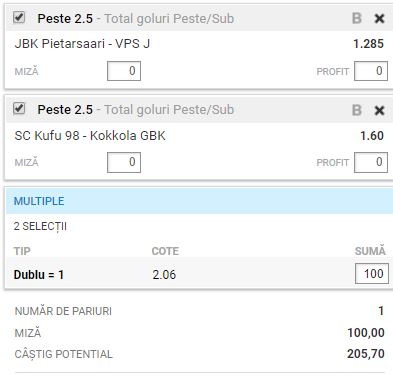Click the JBK Pietarsaari - VPS J match name

pos(82,44)
